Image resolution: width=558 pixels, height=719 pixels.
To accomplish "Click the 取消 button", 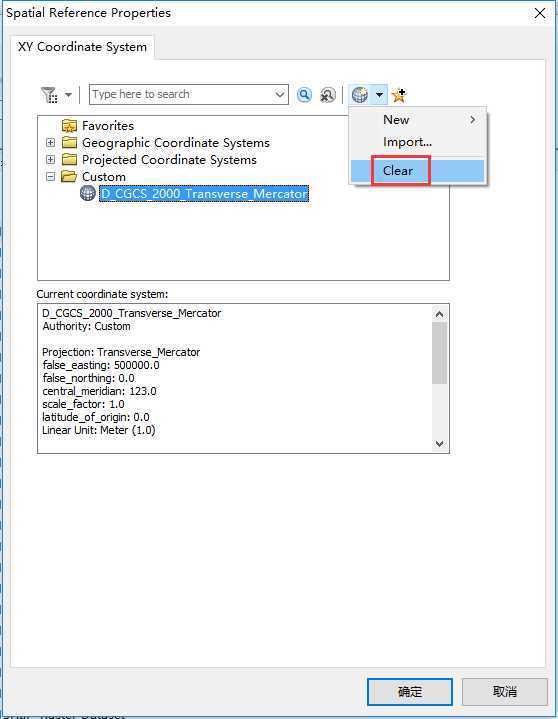I will [x=505, y=691].
